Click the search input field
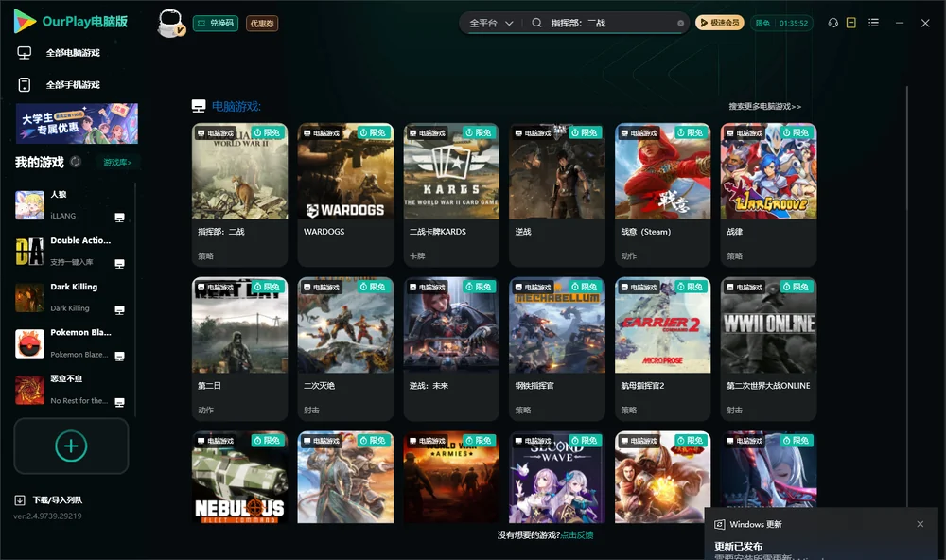This screenshot has height=560, width=946. pos(609,23)
